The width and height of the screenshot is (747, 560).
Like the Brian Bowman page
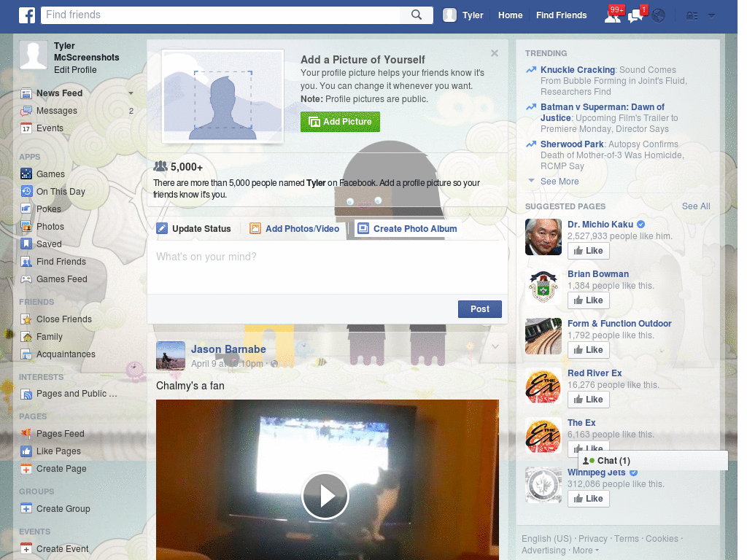pos(589,300)
